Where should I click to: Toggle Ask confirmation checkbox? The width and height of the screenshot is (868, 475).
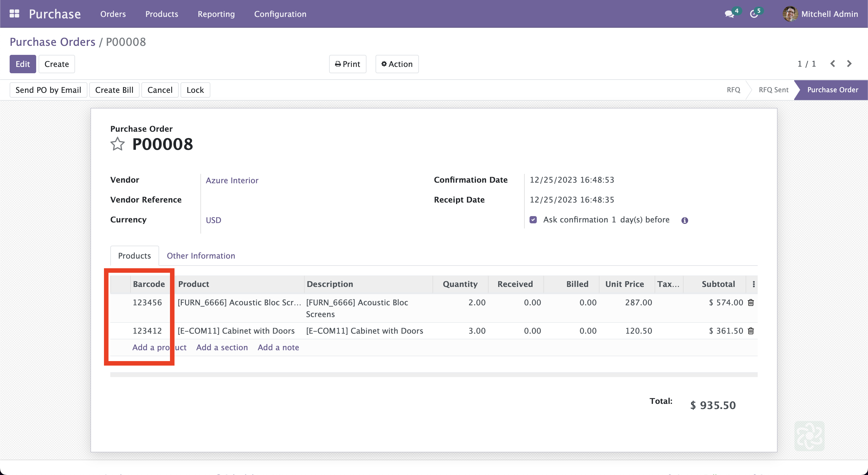tap(533, 220)
